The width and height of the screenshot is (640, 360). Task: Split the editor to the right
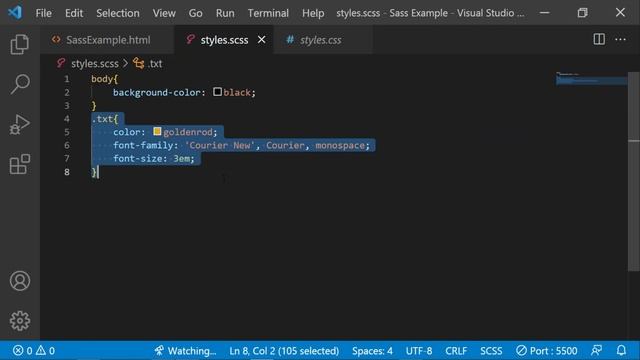[x=599, y=40]
